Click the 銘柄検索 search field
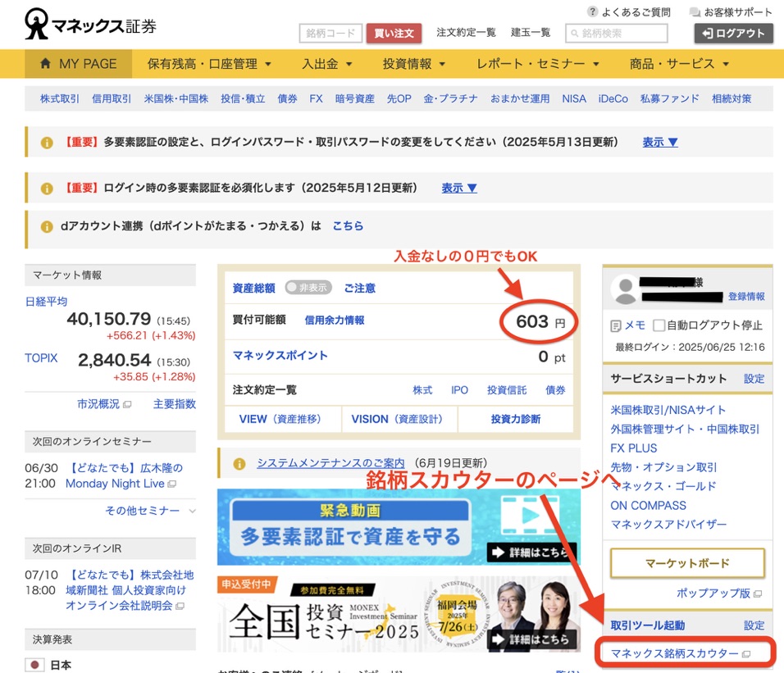The image size is (784, 673). 617,34
